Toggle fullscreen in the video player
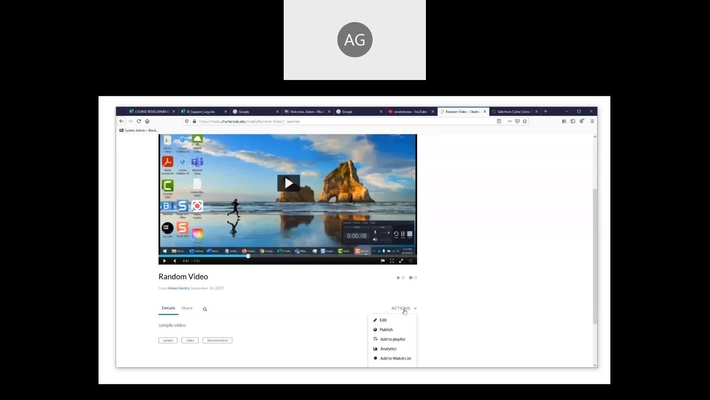710x400 pixels. pos(392,261)
